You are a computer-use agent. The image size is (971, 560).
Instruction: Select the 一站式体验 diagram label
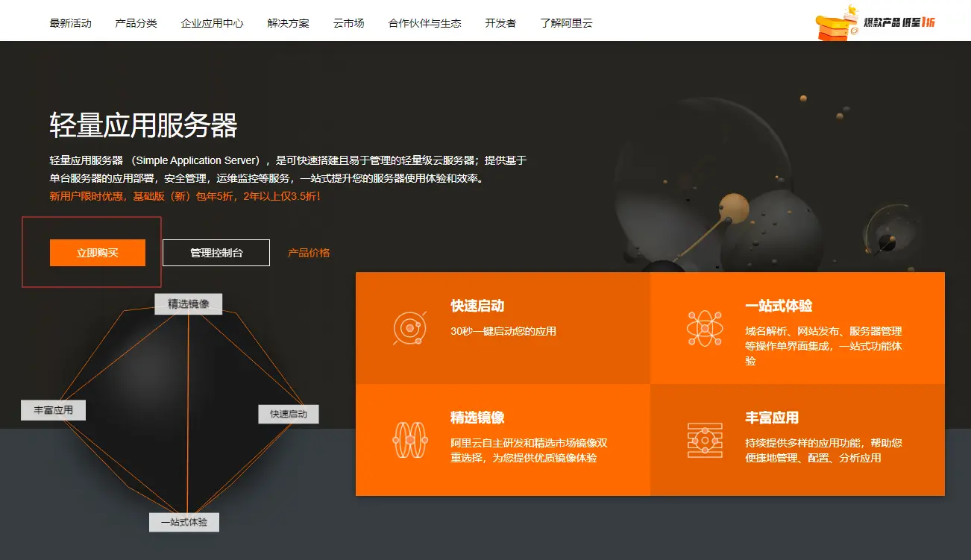(x=184, y=522)
